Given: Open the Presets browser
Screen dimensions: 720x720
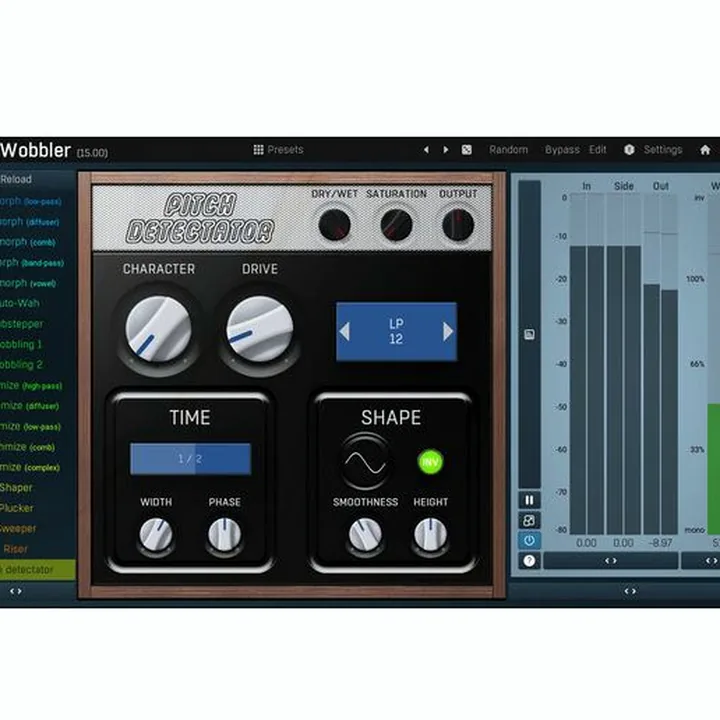Looking at the screenshot, I should pos(278,150).
